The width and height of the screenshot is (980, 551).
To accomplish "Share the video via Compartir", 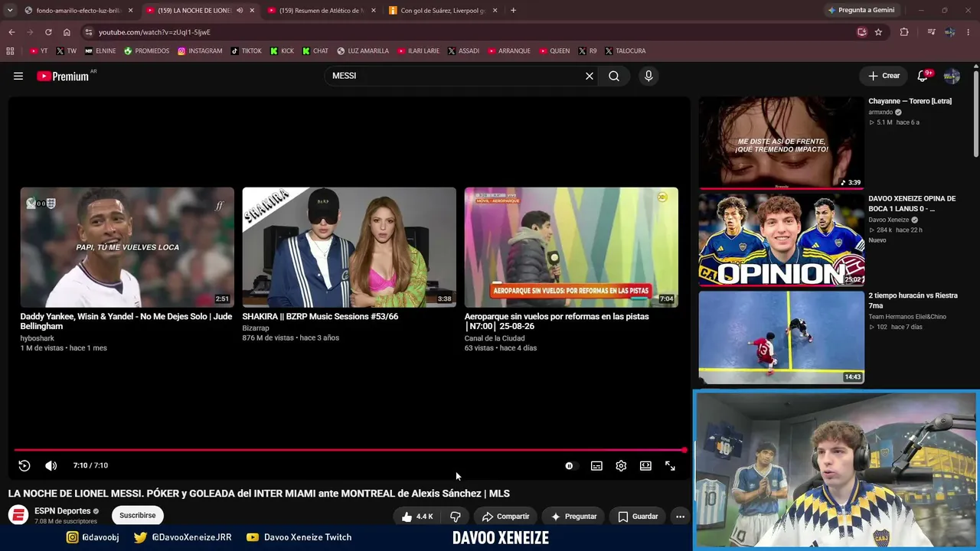I will [505, 517].
